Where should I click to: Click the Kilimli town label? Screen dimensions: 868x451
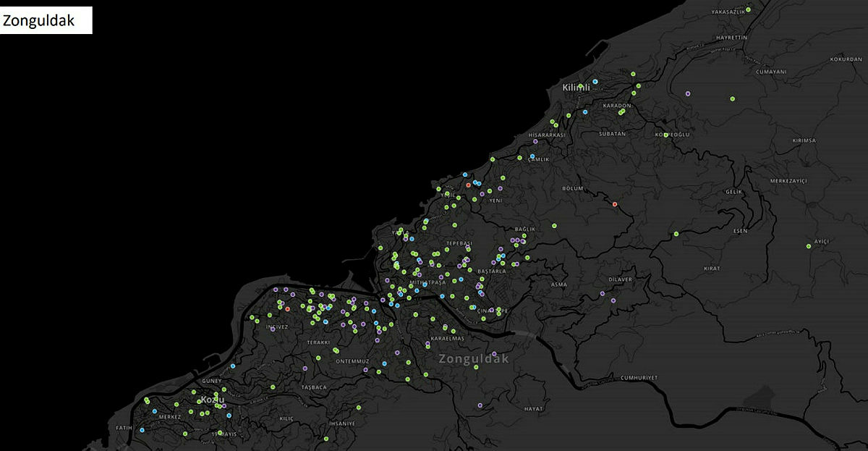[576, 88]
